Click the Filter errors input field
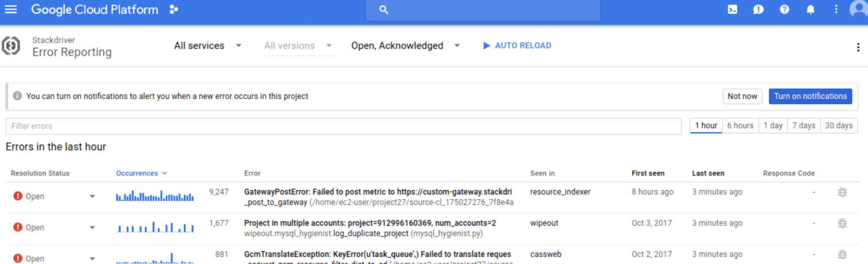The width and height of the screenshot is (868, 264). coord(344,126)
